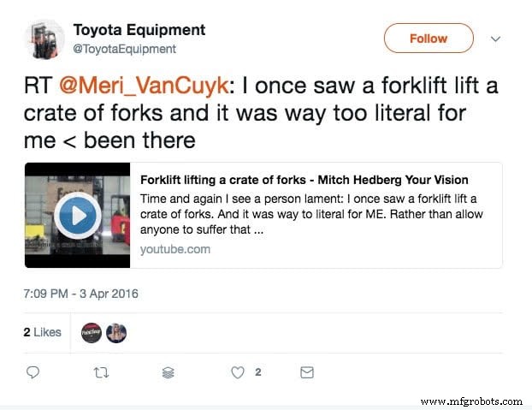532x410 pixels.
Task: Open the Toyota Equipment profile avatar
Action: [44, 39]
